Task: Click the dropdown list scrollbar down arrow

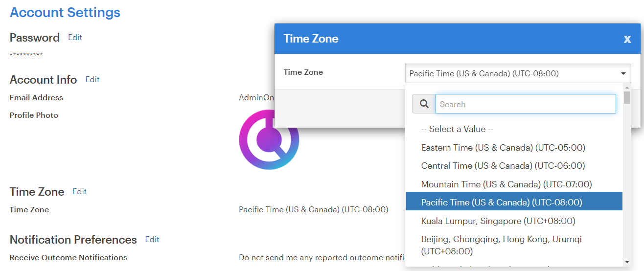Action: pos(627,263)
